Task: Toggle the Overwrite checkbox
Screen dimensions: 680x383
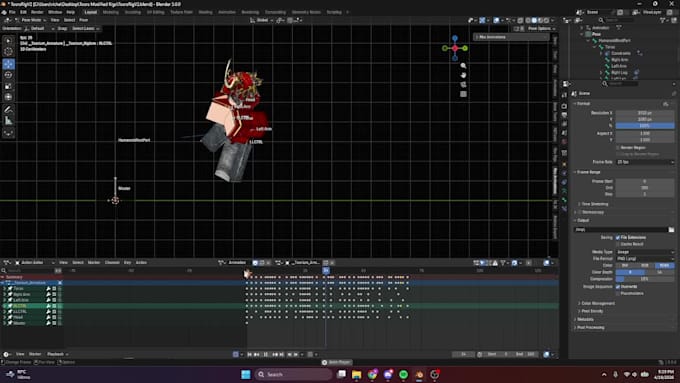Action: (618, 286)
